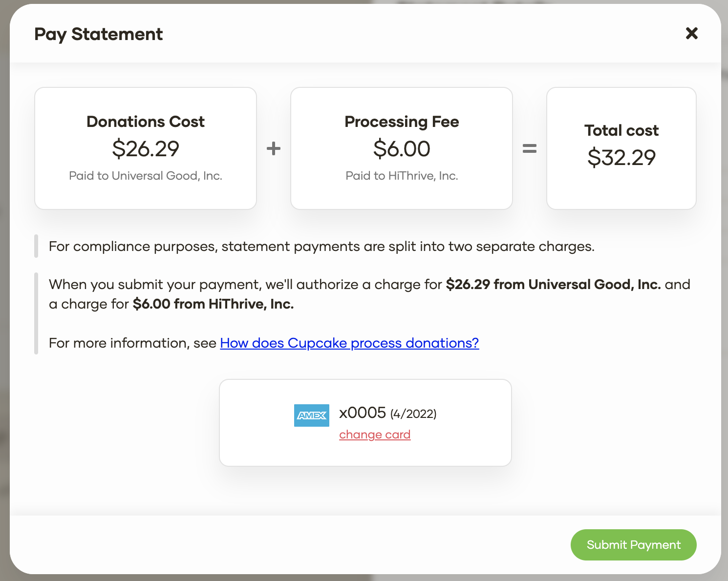Click the $32.29 total amount
This screenshot has height=581, width=728.
pyautogui.click(x=621, y=157)
